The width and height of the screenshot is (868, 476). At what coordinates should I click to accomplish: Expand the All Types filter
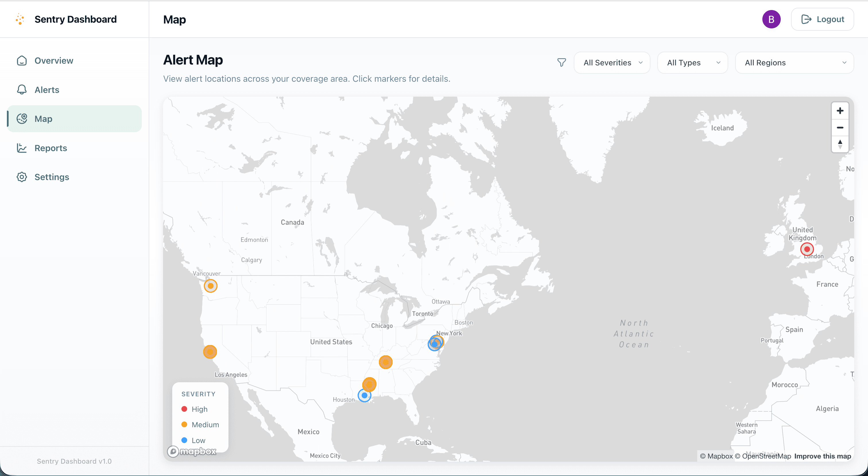click(692, 63)
